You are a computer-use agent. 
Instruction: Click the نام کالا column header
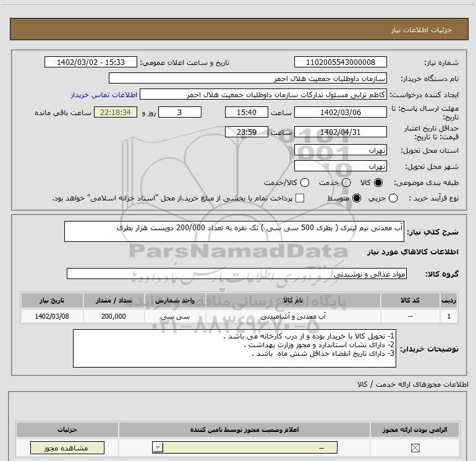point(293,300)
